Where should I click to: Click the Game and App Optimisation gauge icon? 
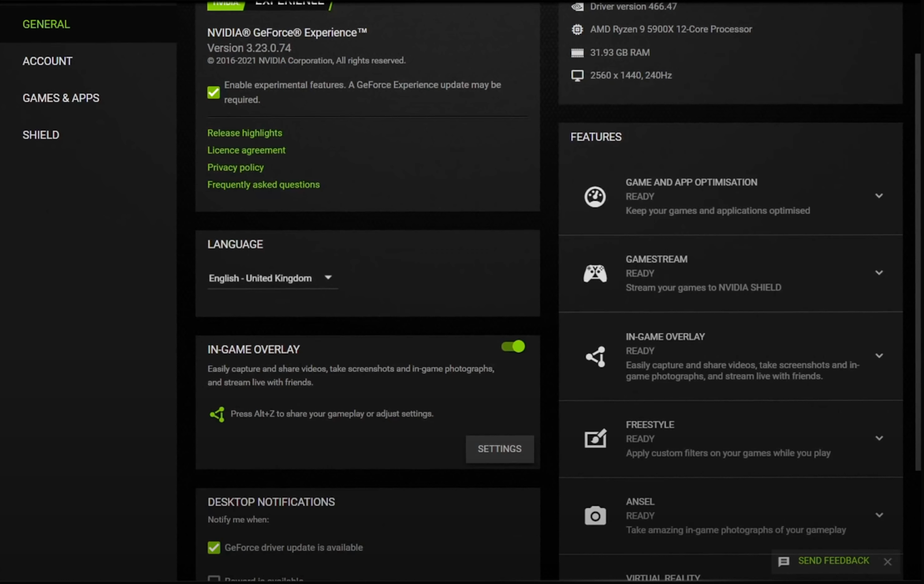[x=595, y=197]
